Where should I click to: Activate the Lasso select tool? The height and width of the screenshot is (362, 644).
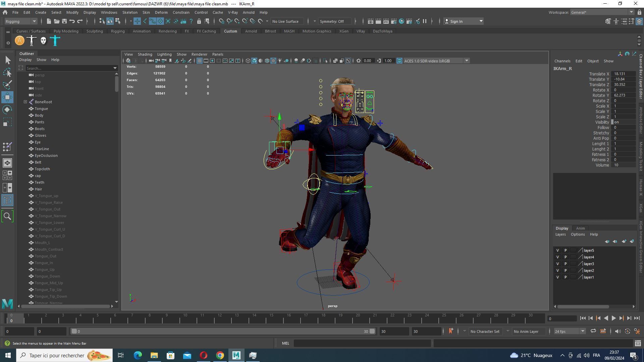[7, 72]
